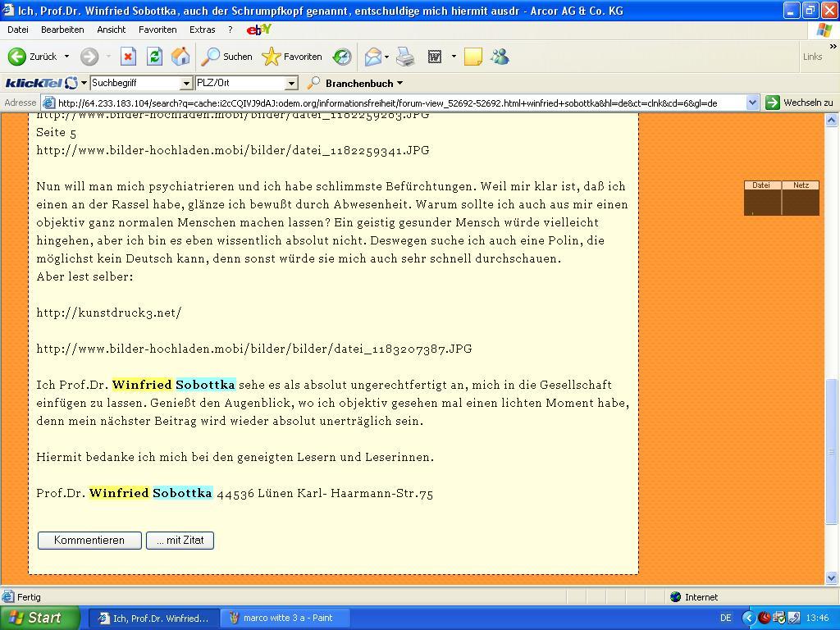Image resolution: width=840 pixels, height=630 pixels.
Task: Open the Word edit dropdown arrow
Action: (454, 57)
